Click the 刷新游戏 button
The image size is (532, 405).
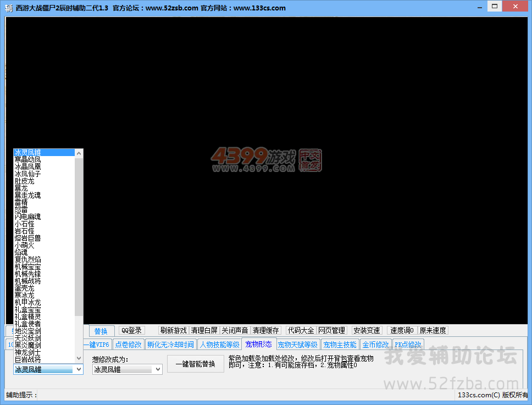[x=173, y=330]
